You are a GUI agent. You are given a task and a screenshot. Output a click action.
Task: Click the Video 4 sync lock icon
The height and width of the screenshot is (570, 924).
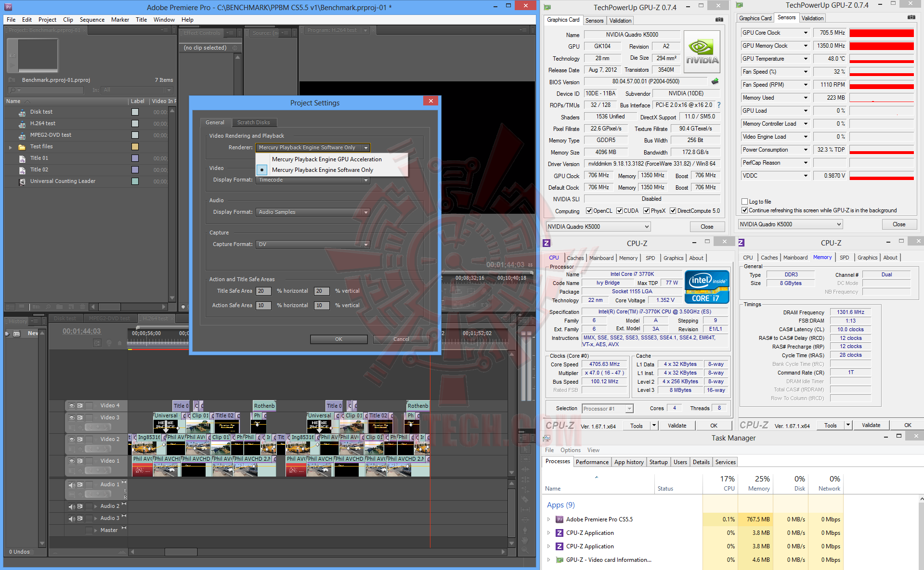(80, 405)
